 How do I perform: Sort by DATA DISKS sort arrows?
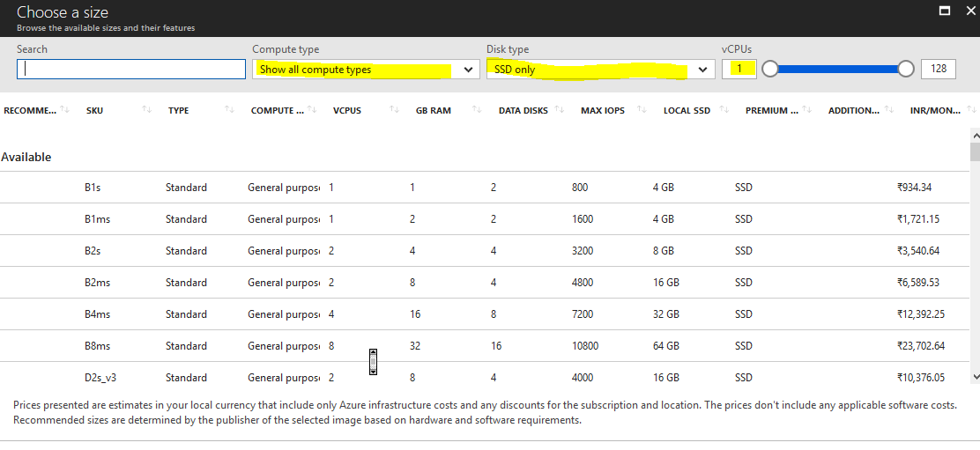point(560,110)
